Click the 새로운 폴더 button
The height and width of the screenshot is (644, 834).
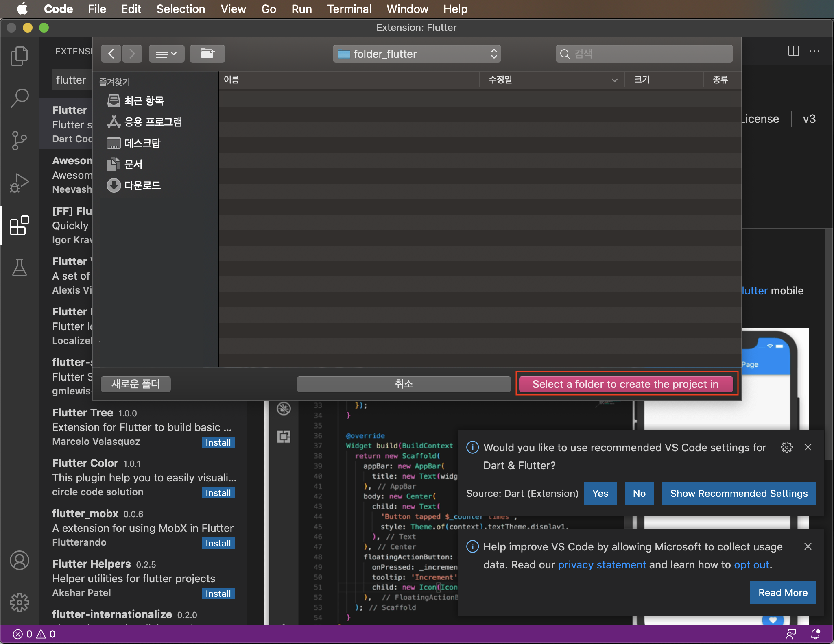coord(135,384)
